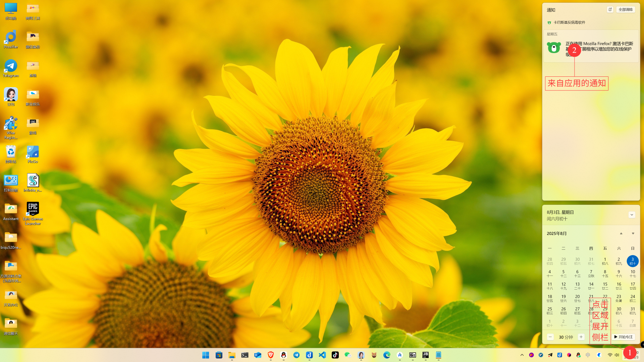Select August 11 in the calendar
644x362 pixels.
pyautogui.click(x=549, y=286)
